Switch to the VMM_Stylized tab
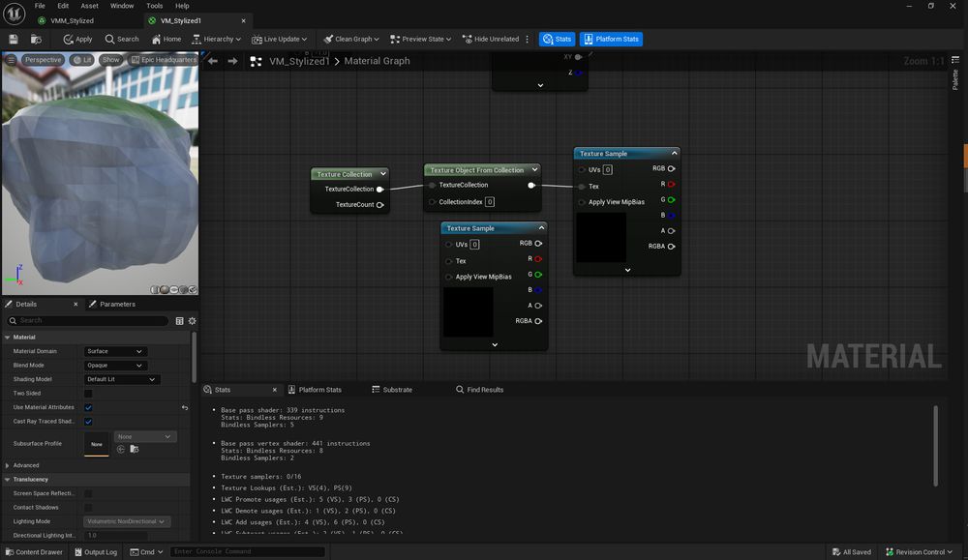 click(72, 20)
